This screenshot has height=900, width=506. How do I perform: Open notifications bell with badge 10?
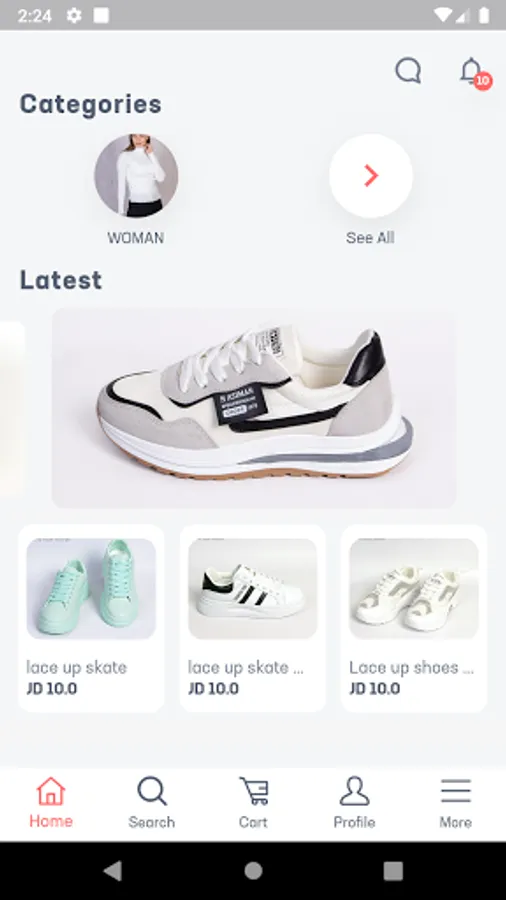coord(474,73)
